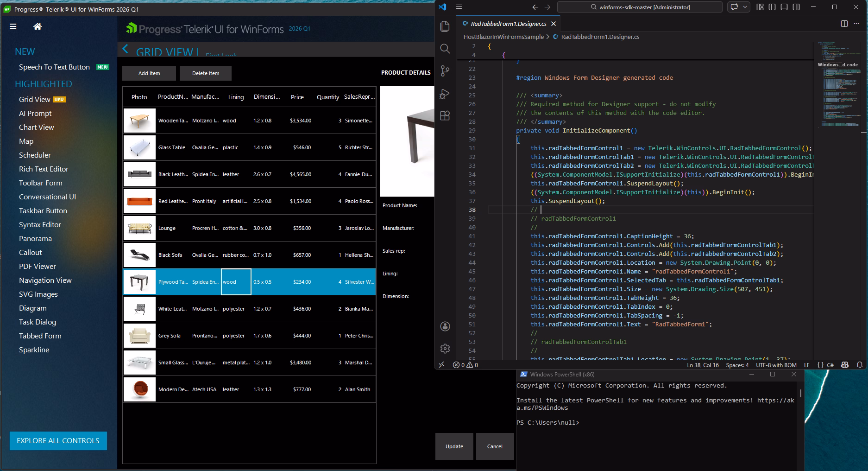Go to Home in Telerik demo app

coord(38,26)
